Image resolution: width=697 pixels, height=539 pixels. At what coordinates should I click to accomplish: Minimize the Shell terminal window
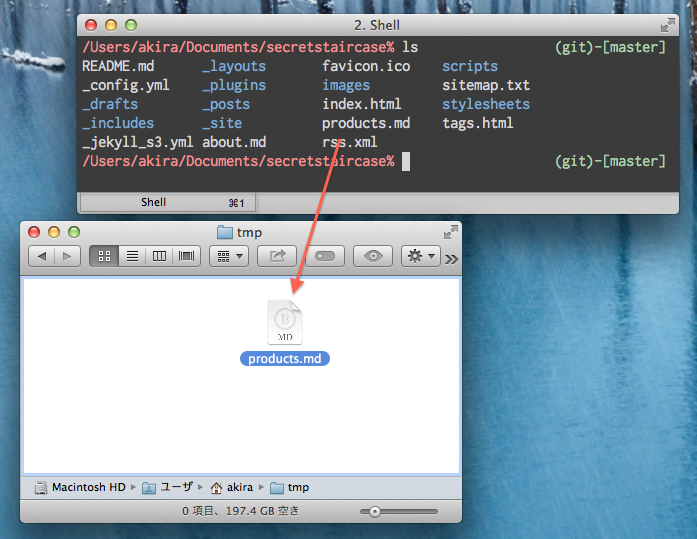(x=111, y=25)
